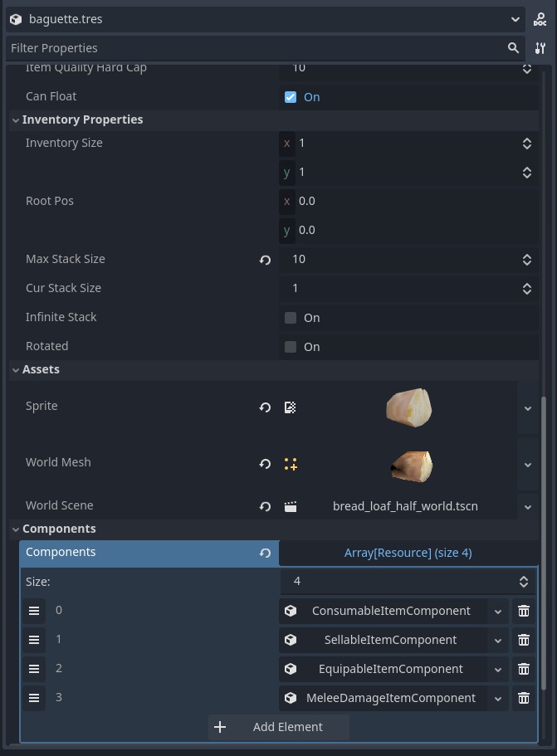Image resolution: width=557 pixels, height=756 pixels.
Task: Click the property filter settings icon
Action: click(540, 48)
